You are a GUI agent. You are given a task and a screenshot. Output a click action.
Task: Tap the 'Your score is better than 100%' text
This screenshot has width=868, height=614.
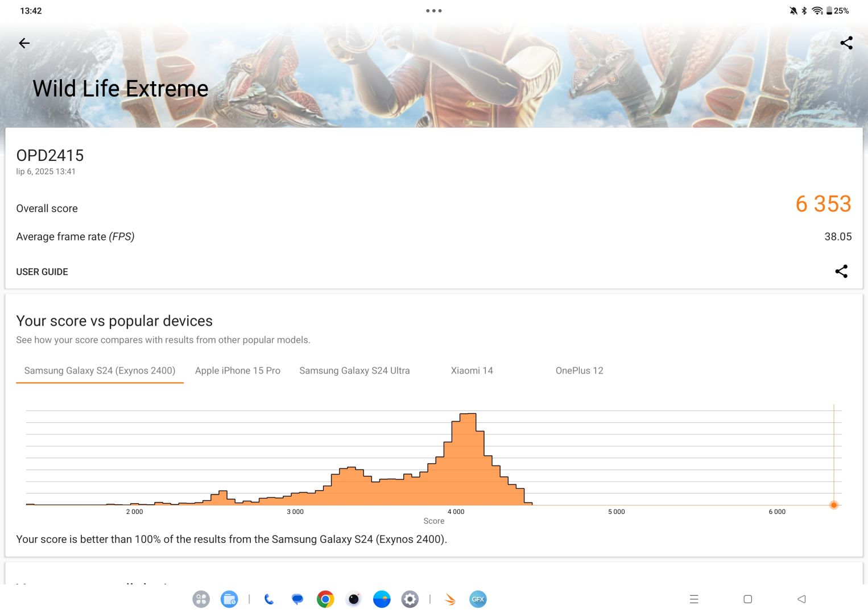(232, 539)
